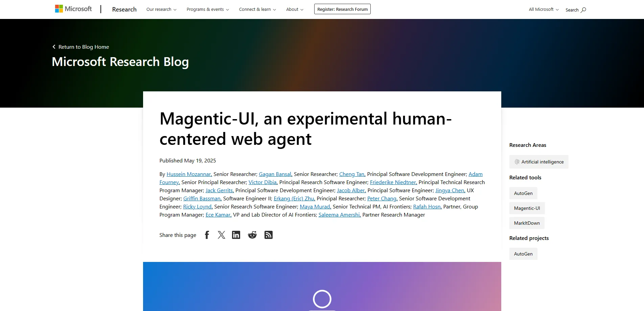Select the Research menu item
The height and width of the screenshot is (311, 644).
click(124, 9)
